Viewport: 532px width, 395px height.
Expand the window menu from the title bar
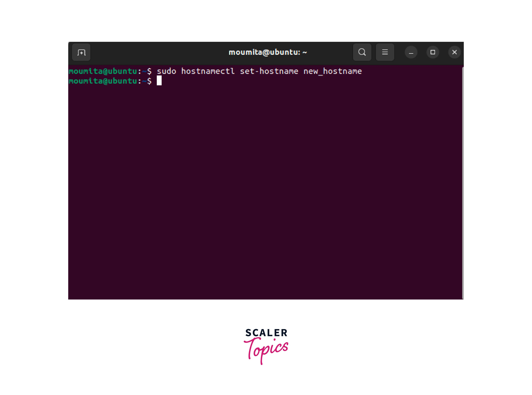point(385,52)
